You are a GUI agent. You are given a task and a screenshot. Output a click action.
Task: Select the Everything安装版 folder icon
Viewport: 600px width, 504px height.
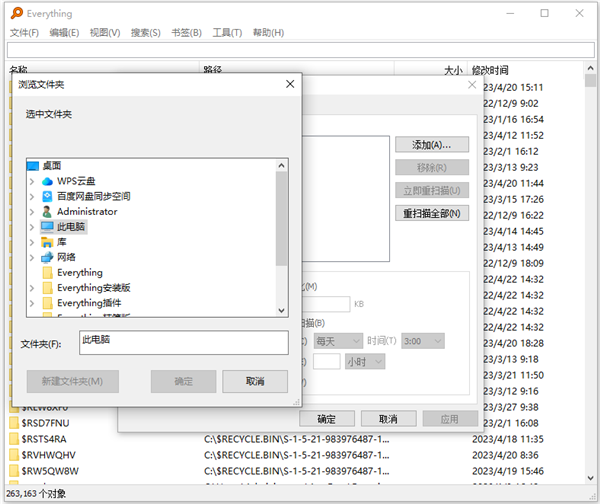coord(47,288)
